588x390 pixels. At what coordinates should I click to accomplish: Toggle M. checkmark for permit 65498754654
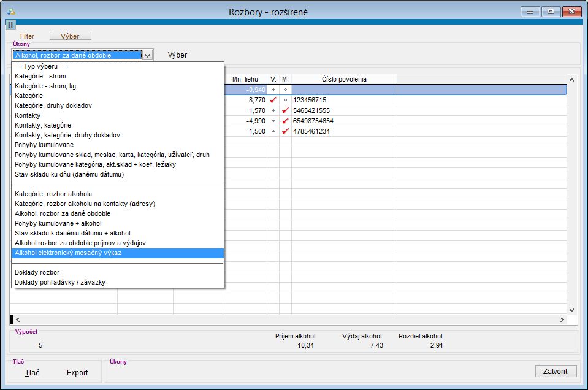coord(285,121)
